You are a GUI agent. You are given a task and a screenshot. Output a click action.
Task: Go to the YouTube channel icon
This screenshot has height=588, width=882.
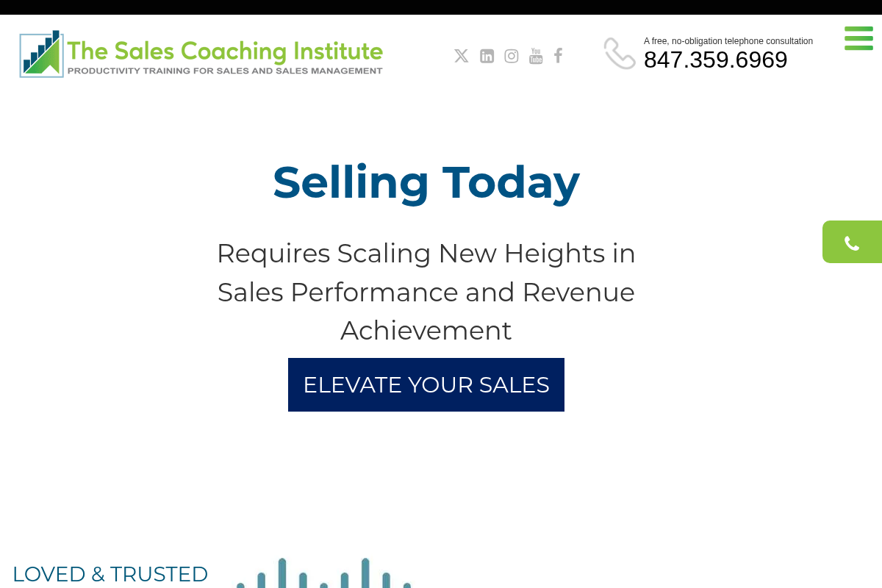pyautogui.click(x=536, y=56)
